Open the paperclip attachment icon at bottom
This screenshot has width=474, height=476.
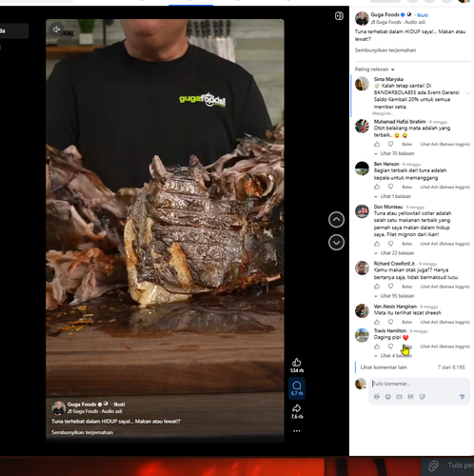click(x=433, y=466)
